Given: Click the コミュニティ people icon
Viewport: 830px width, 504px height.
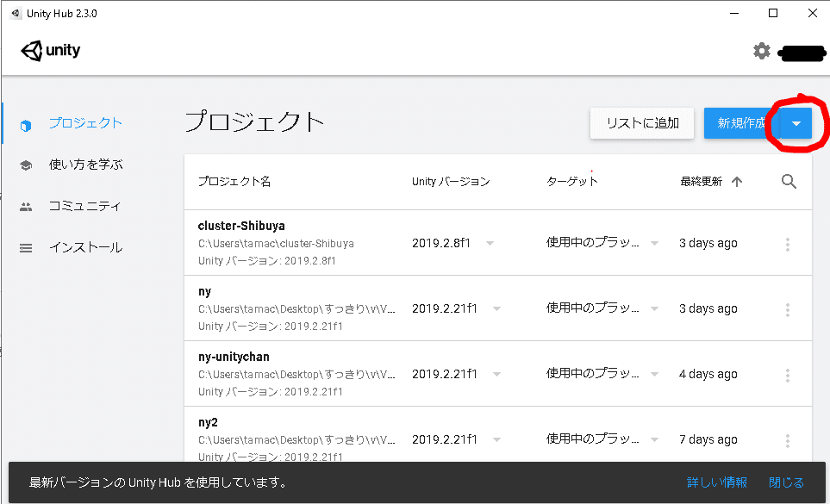Looking at the screenshot, I should [26, 207].
